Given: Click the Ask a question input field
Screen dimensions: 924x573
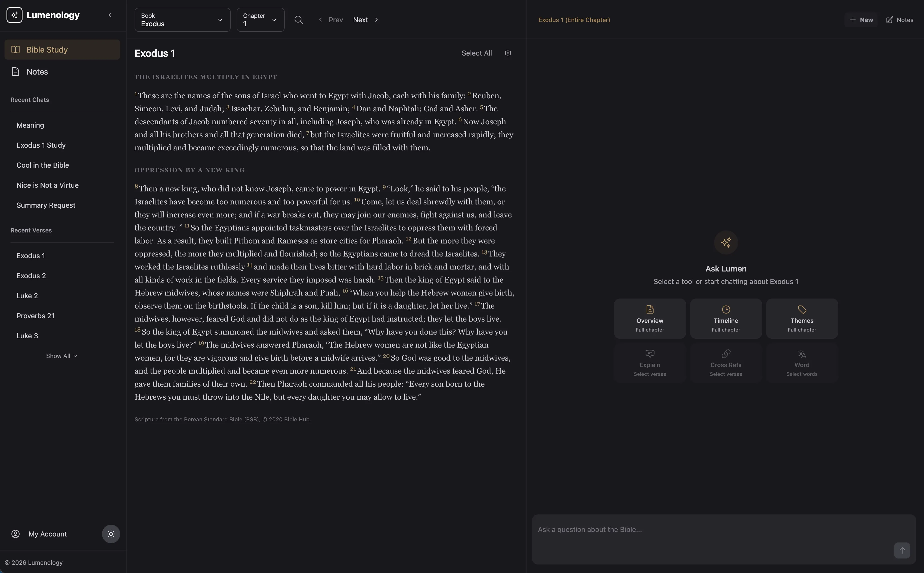Looking at the screenshot, I should coord(720,529).
